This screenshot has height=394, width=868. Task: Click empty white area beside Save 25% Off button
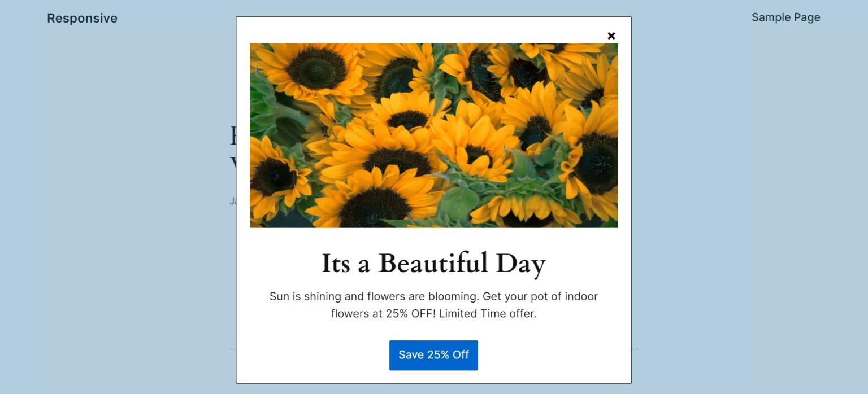554,355
